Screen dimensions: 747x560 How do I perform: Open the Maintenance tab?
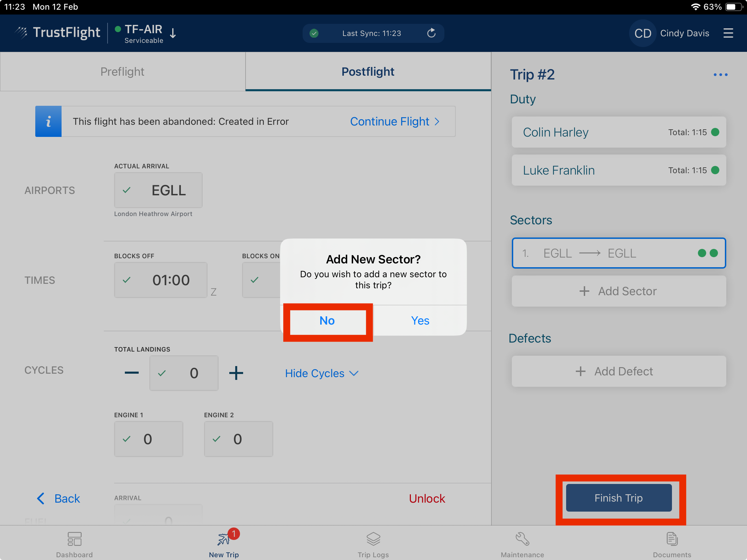[523, 544]
